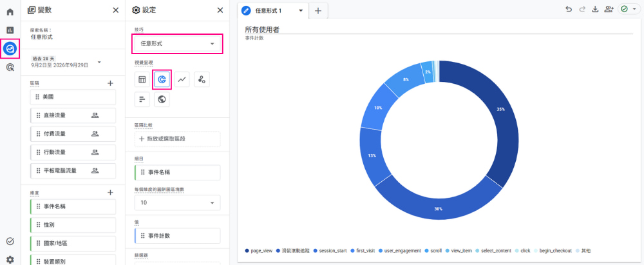Click the session_start legend entry

(x=330, y=251)
